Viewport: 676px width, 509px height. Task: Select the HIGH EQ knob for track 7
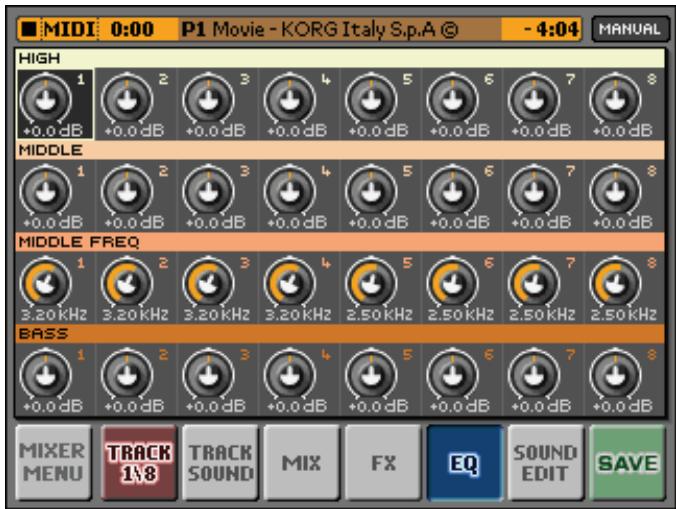pyautogui.click(x=534, y=99)
